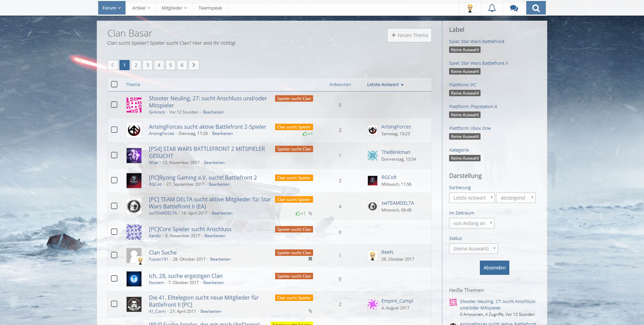
Task: Open the conversations chat bubbles icon
Action: [514, 8]
